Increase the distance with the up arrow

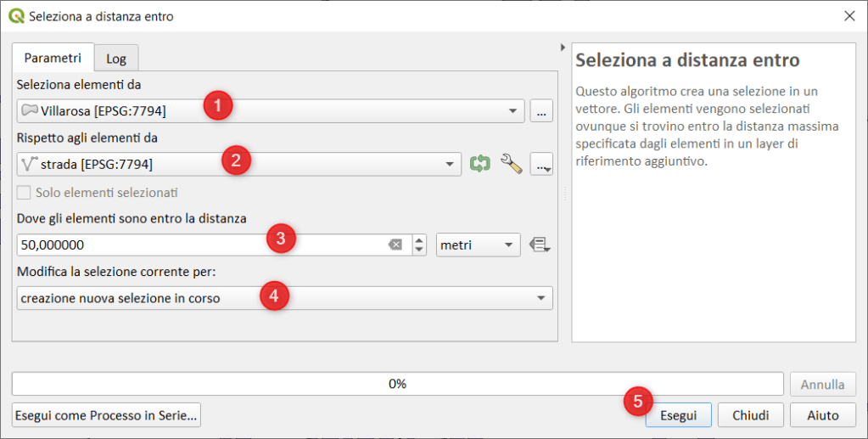pyautogui.click(x=418, y=240)
